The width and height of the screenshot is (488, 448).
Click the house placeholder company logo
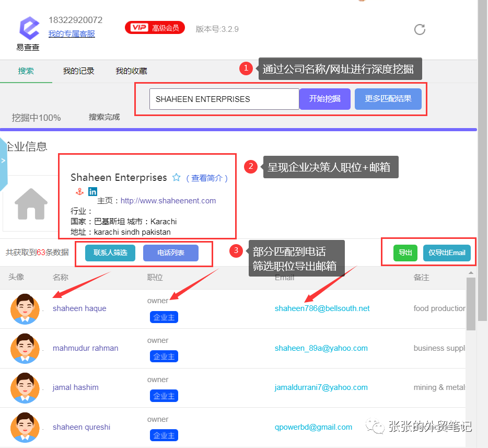pyautogui.click(x=31, y=204)
